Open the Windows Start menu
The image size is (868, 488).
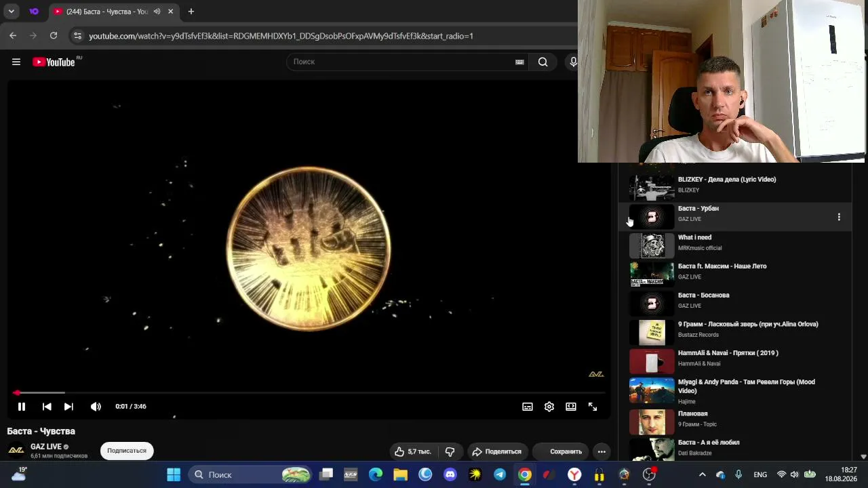click(174, 475)
